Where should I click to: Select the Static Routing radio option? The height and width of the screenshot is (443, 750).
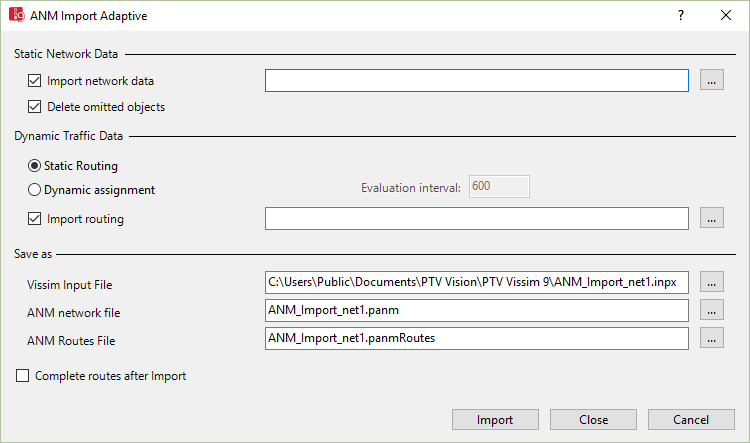[x=35, y=166]
